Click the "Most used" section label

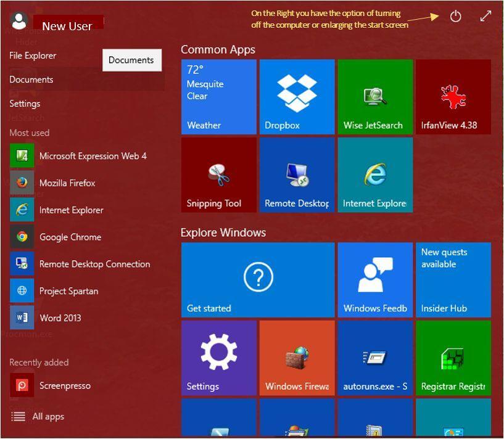(x=29, y=133)
